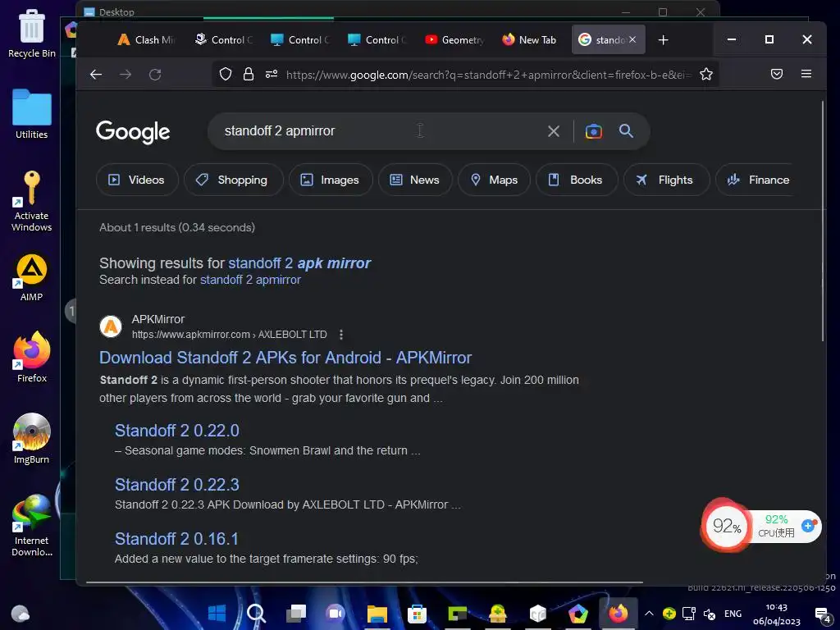Open the tracking protection shield icon
840x630 pixels.
click(226, 74)
